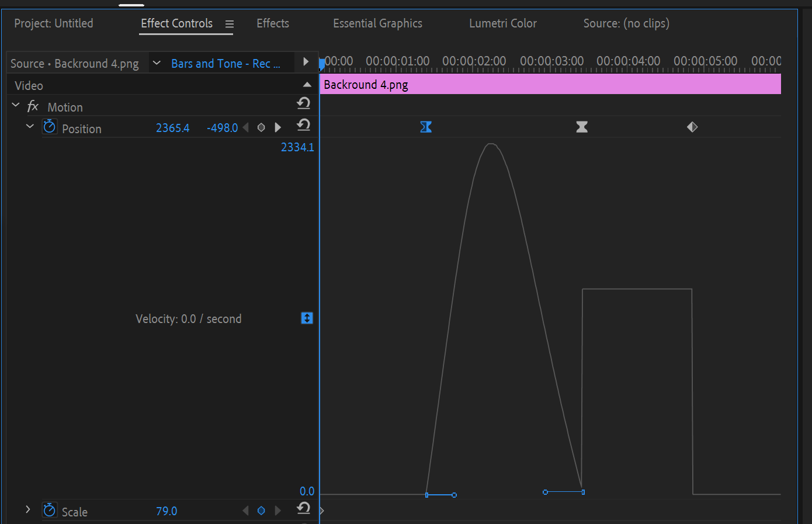Reset the Scale parameter
The width and height of the screenshot is (812, 524).
pos(303,509)
